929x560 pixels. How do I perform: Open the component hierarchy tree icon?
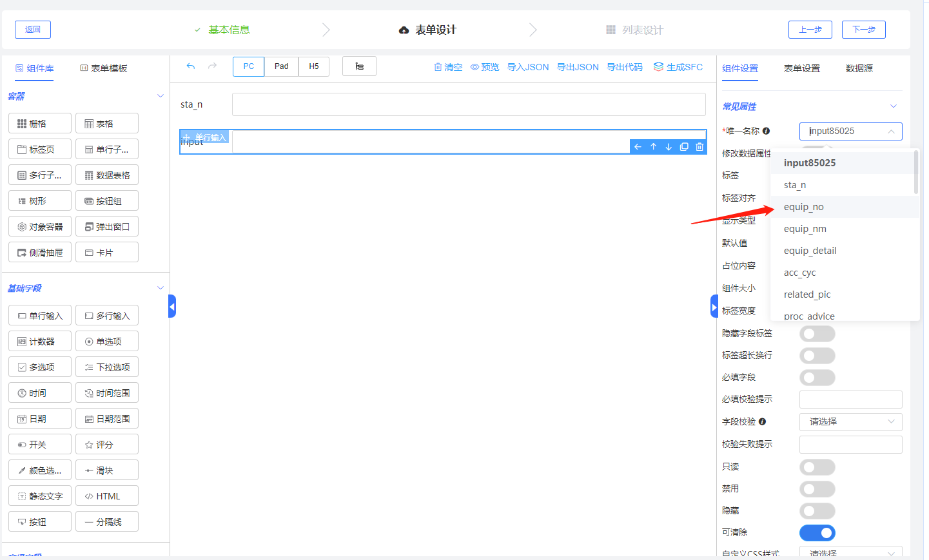[359, 66]
